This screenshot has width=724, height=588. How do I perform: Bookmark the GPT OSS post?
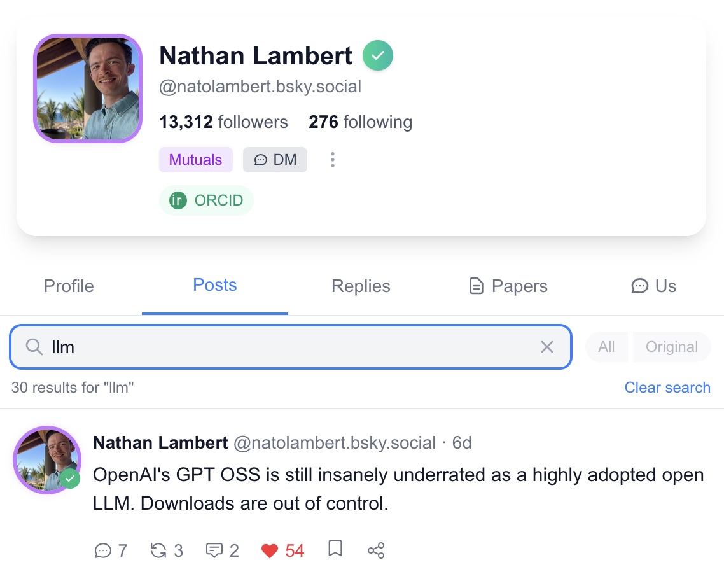click(335, 549)
